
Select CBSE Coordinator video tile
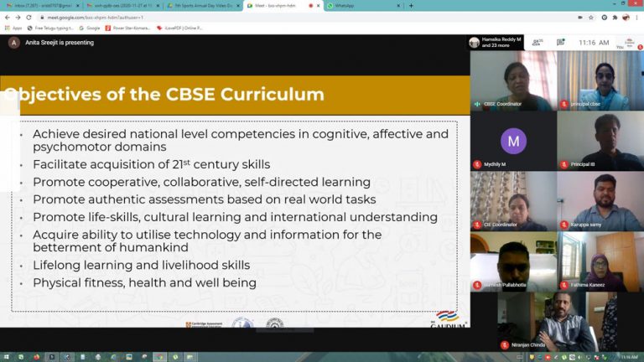(513, 80)
